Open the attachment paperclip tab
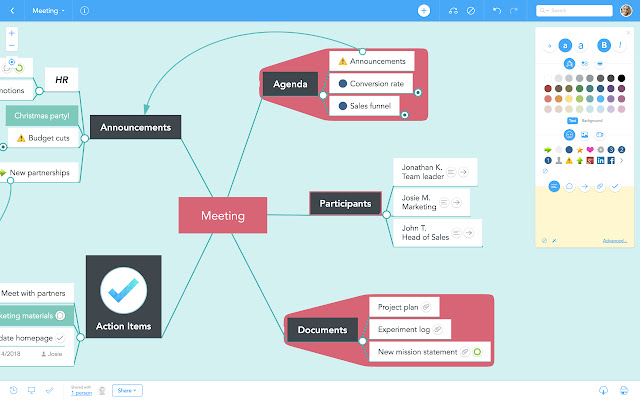640x400 pixels. [600, 186]
